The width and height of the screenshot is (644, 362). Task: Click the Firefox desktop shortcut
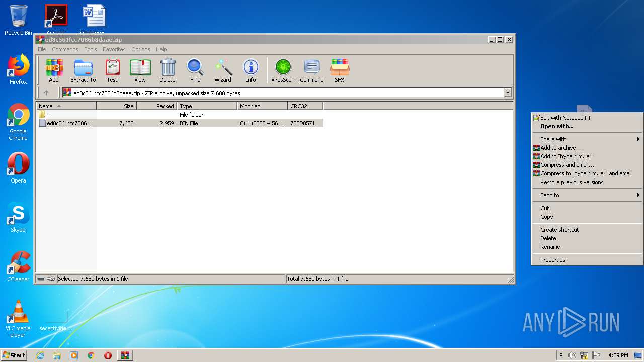click(x=18, y=70)
